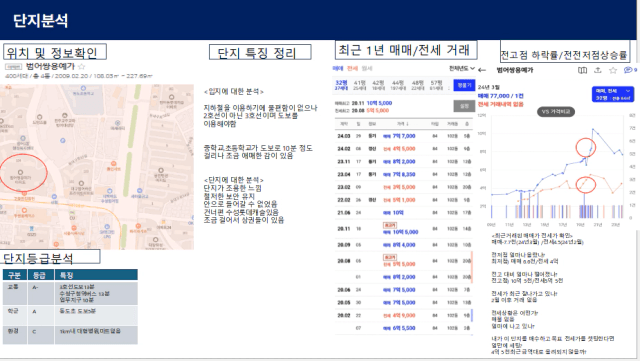Click the back arrow beside 범어쌍용예가
This screenshot has width=640, height=361.
[x=482, y=70]
